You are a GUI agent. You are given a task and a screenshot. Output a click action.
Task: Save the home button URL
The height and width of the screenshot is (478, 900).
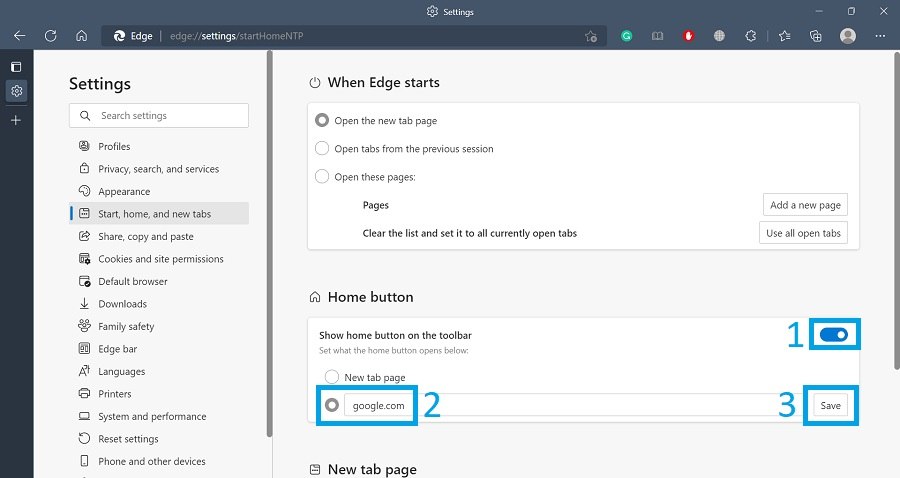(830, 405)
